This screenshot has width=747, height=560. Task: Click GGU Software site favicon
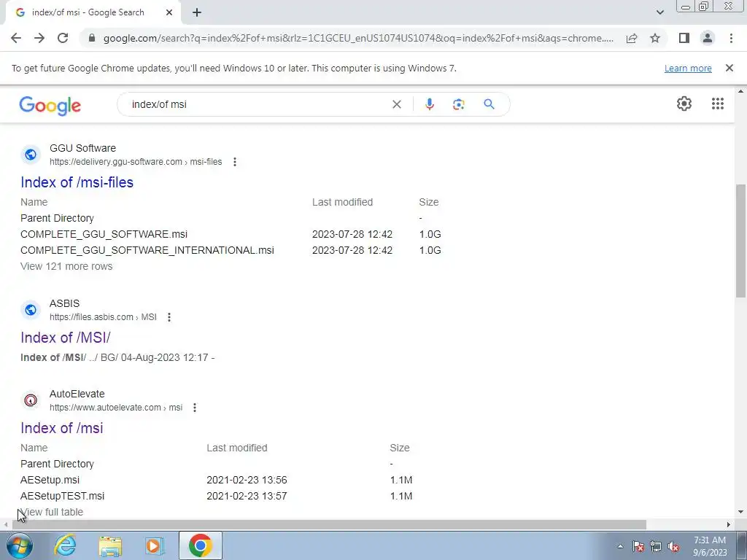click(x=31, y=155)
